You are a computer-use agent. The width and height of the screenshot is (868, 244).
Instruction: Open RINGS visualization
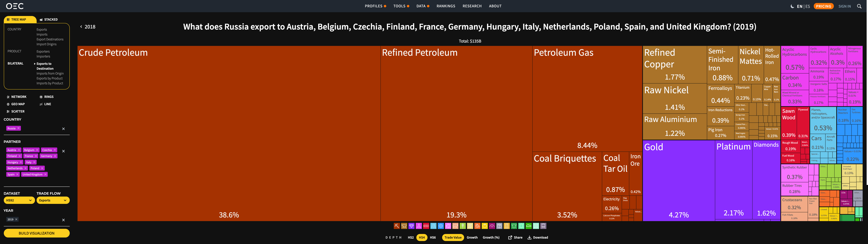point(47,97)
